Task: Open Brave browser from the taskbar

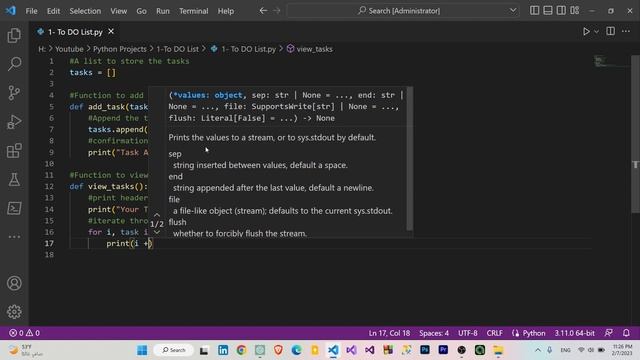Action: (278, 350)
